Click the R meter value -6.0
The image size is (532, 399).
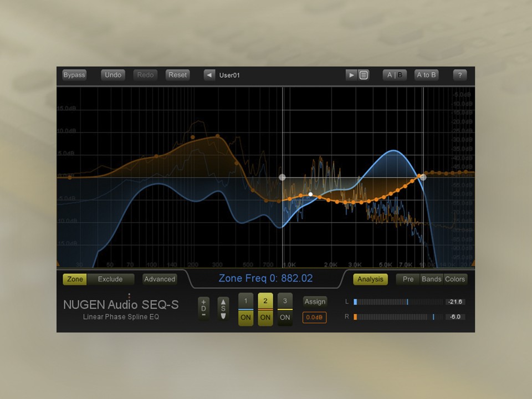point(455,317)
